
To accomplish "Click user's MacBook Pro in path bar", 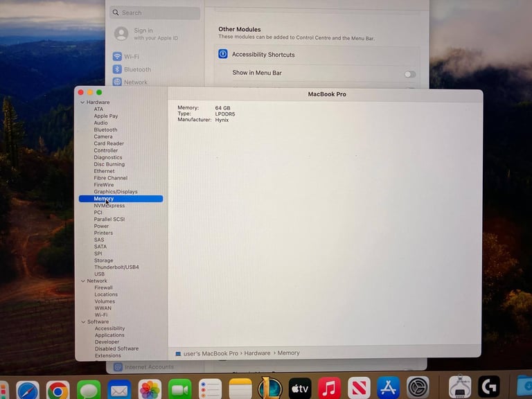I will [x=211, y=353].
